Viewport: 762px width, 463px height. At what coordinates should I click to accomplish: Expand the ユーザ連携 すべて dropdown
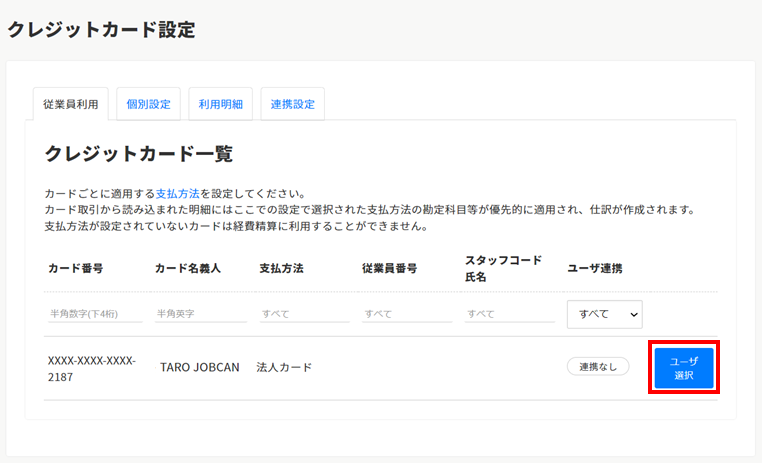point(604,313)
